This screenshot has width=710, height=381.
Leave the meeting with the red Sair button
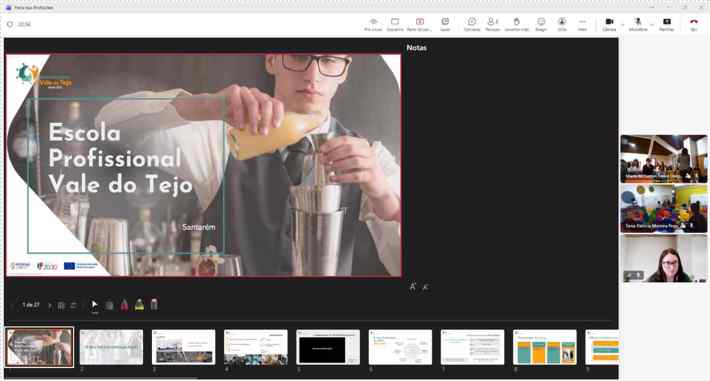[694, 24]
